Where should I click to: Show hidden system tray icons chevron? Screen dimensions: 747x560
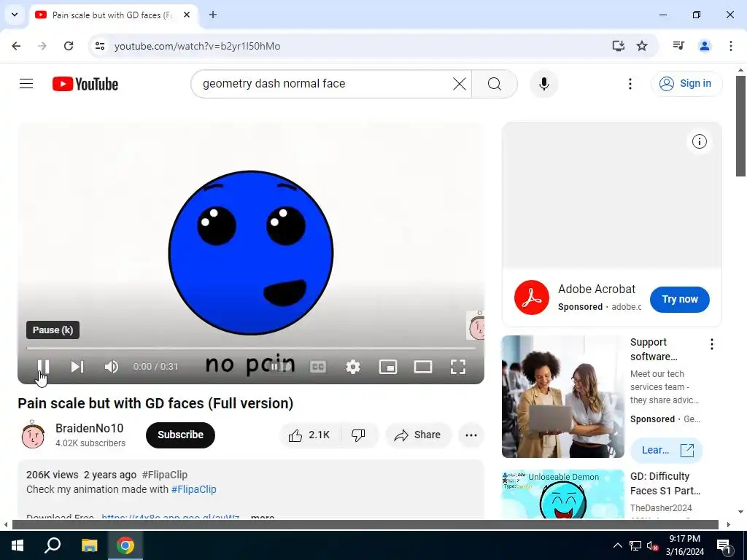tap(617, 545)
